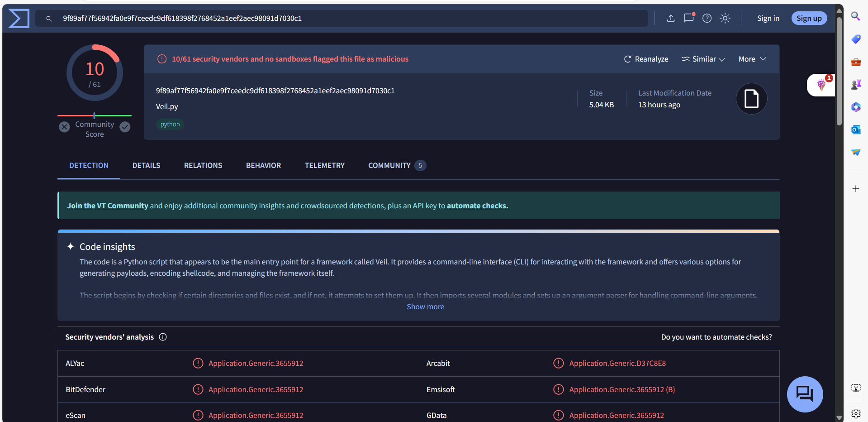The image size is (868, 422).
Task: Open the Edge sidebar games chess icon
Action: click(856, 84)
